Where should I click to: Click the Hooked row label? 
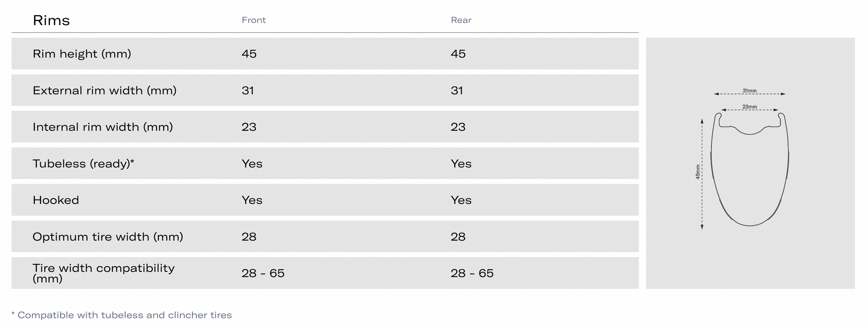point(56,200)
